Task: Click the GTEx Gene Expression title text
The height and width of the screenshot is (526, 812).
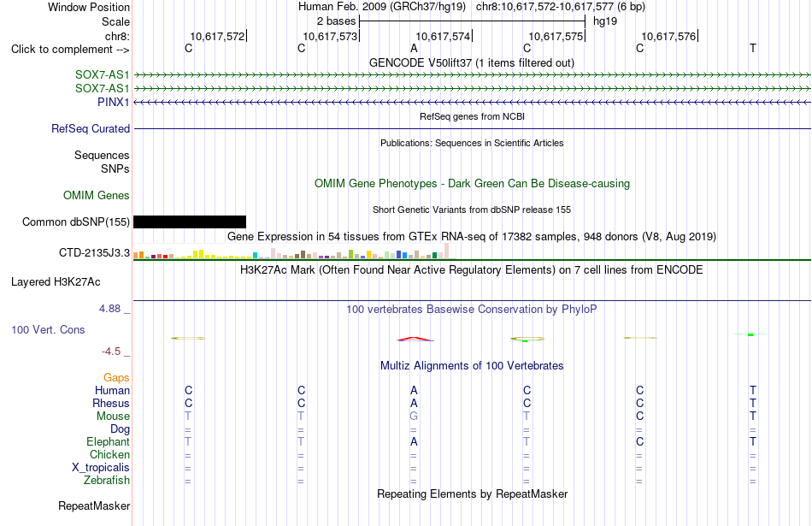Action: (472, 237)
